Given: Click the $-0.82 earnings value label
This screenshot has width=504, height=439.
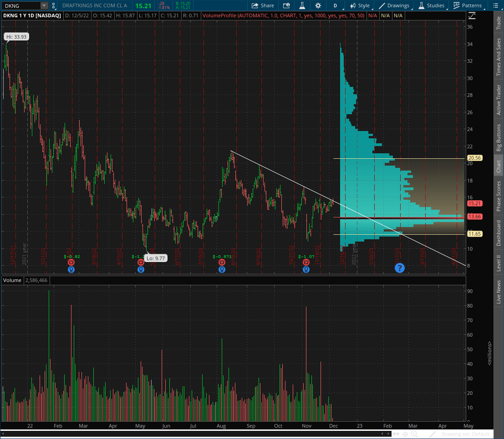Looking at the screenshot, I should pos(71,257).
